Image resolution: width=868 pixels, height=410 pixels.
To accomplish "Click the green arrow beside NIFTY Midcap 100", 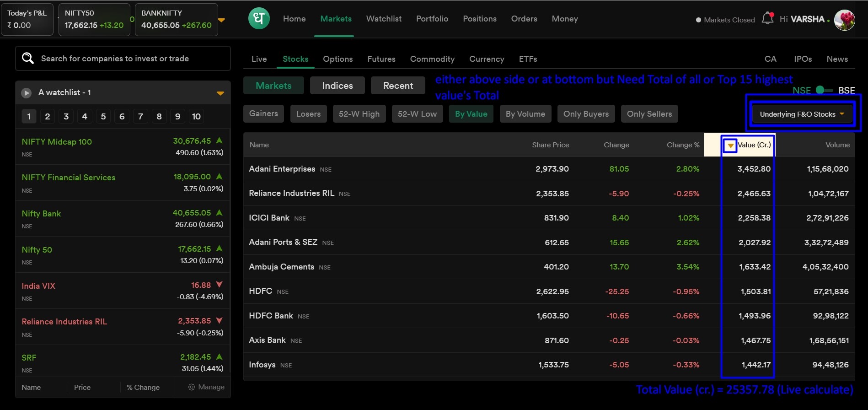I will [x=220, y=141].
